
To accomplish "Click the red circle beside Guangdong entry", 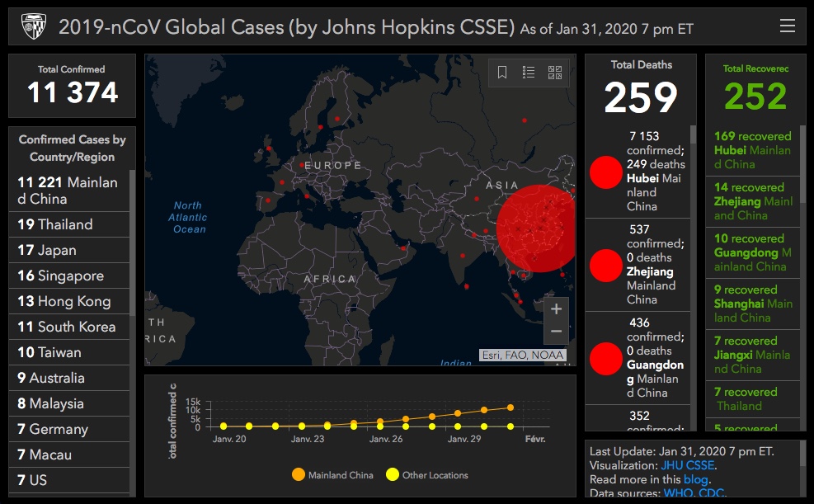I will coord(606,359).
